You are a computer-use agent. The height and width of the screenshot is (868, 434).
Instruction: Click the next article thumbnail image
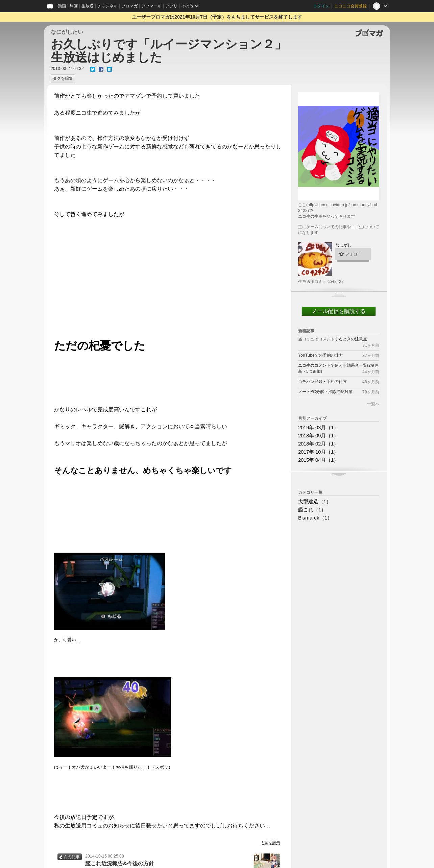click(267, 861)
